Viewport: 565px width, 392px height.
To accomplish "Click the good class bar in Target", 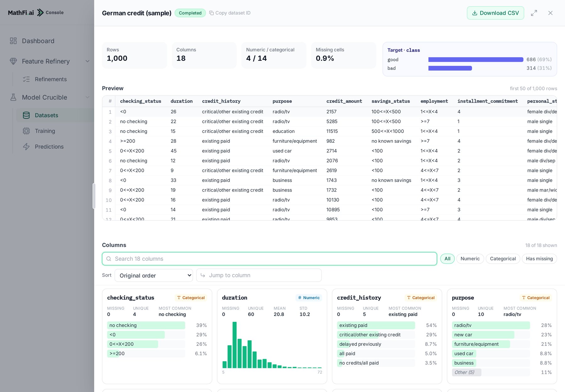I will click(x=476, y=60).
